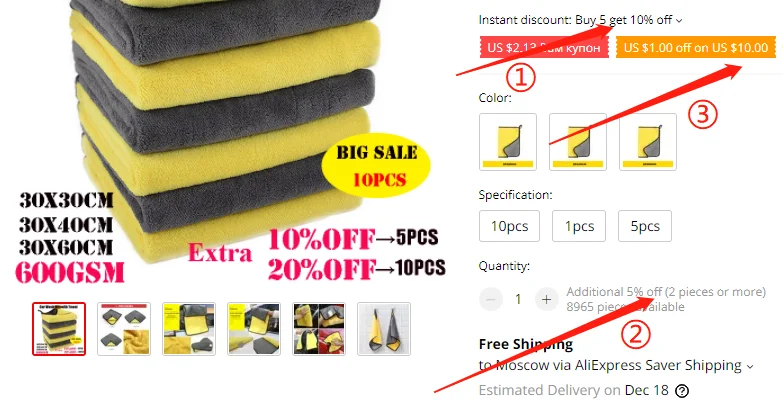Choose the first color swatch towel

coord(508,142)
